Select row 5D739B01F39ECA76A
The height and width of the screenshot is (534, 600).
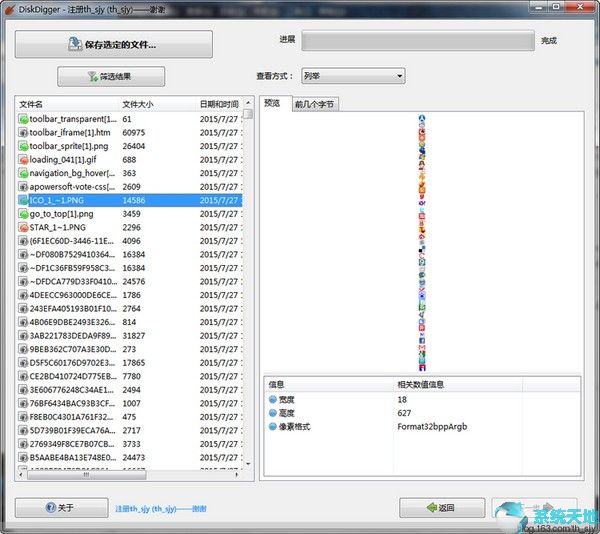click(129, 430)
